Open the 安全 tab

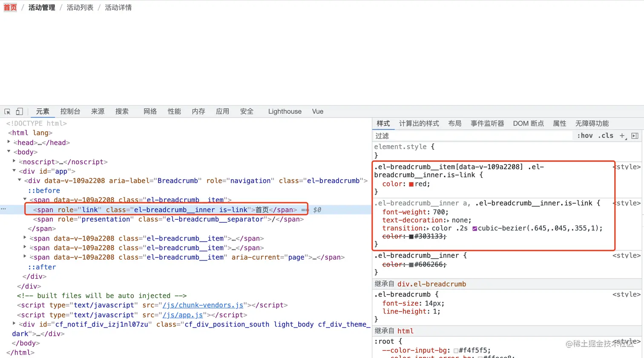(x=247, y=112)
